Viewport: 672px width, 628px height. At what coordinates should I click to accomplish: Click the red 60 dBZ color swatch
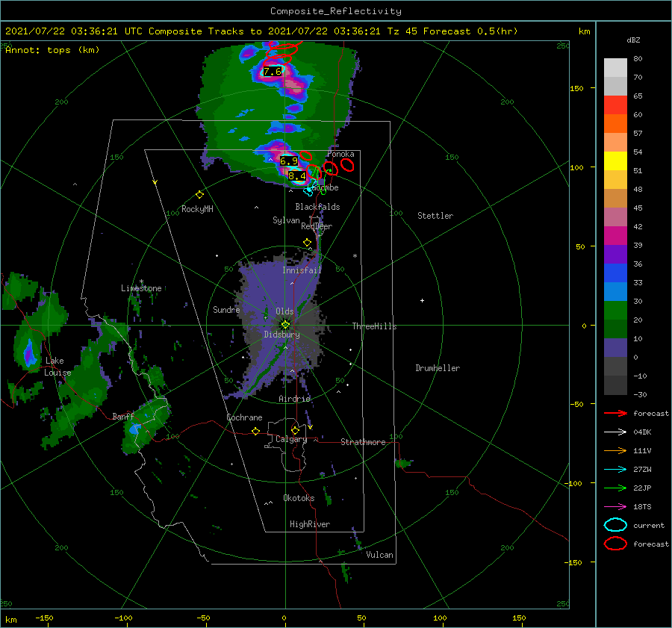615,105
